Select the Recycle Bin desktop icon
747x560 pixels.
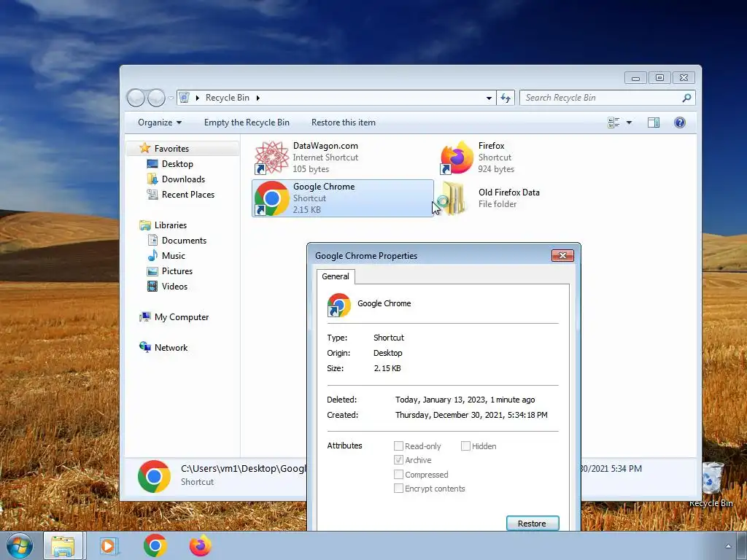point(712,484)
